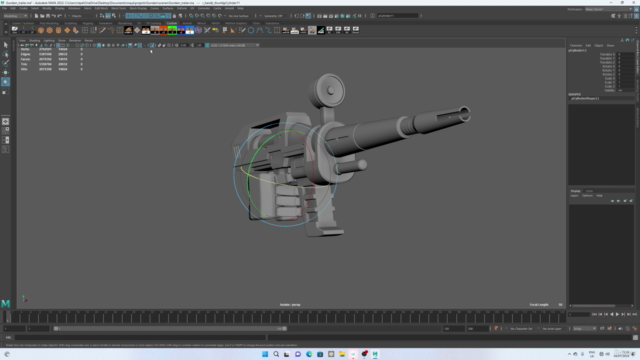
Task: Activate the Move tool in the toolbox
Action: pos(5,73)
